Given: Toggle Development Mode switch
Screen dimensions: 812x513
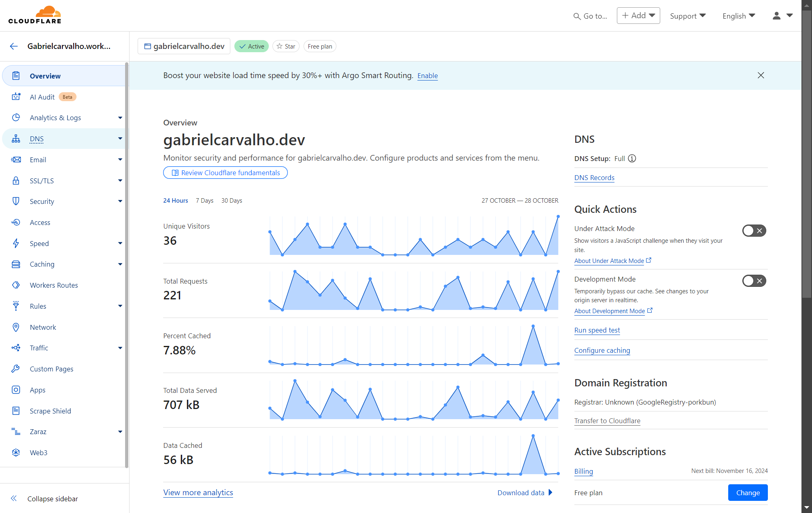Looking at the screenshot, I should point(754,281).
